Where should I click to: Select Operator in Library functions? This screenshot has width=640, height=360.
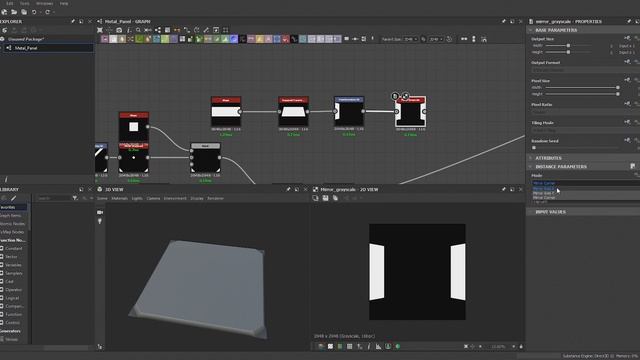click(14, 290)
